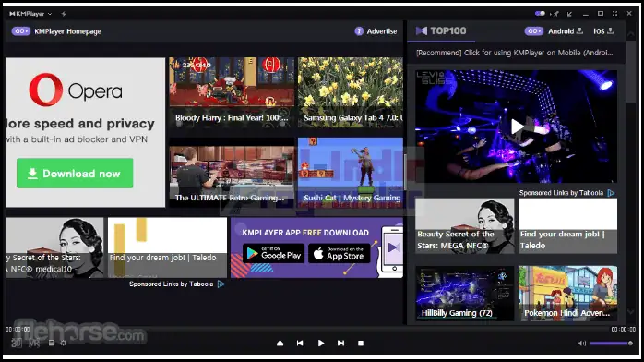Screen dimensions: 644x362
Task: Open settings gear in bottom bar
Action: tap(64, 343)
